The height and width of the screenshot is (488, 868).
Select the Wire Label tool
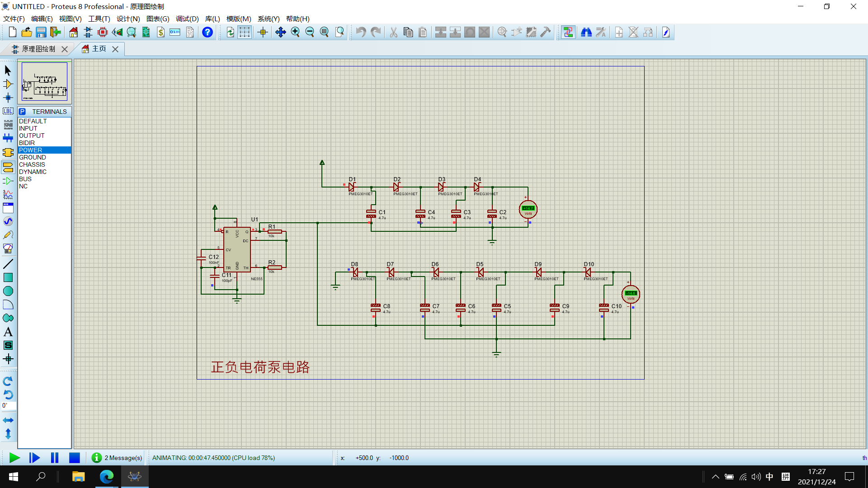(8, 111)
